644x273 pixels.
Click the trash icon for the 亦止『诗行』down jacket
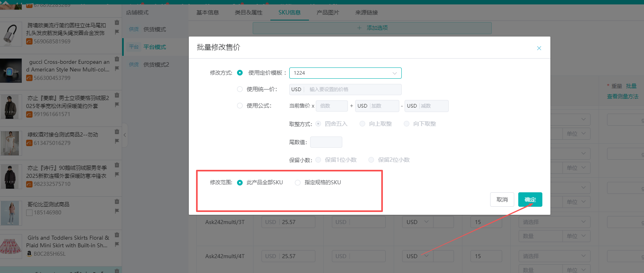[117, 165]
